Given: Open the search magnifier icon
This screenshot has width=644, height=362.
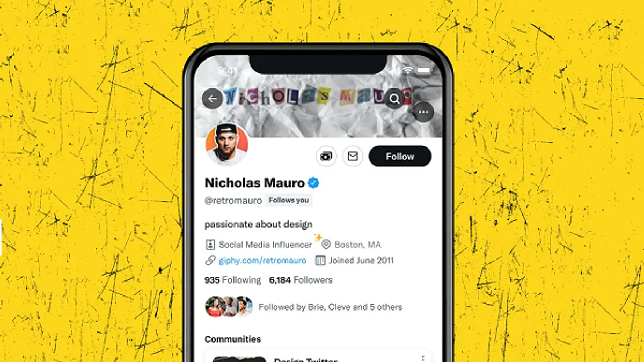Looking at the screenshot, I should coord(394,99).
